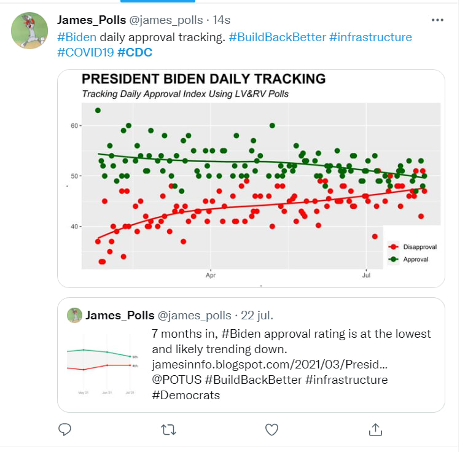
Task: Follow the #infrastructure hashtag in main tweet
Action: pyautogui.click(x=370, y=37)
